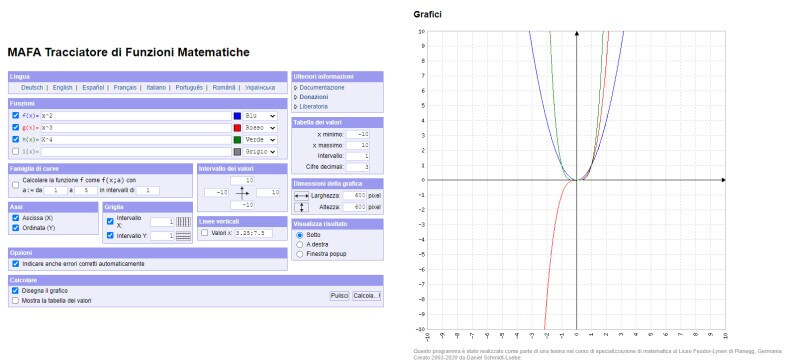Open the Grigio color dropdown

pos(260,152)
